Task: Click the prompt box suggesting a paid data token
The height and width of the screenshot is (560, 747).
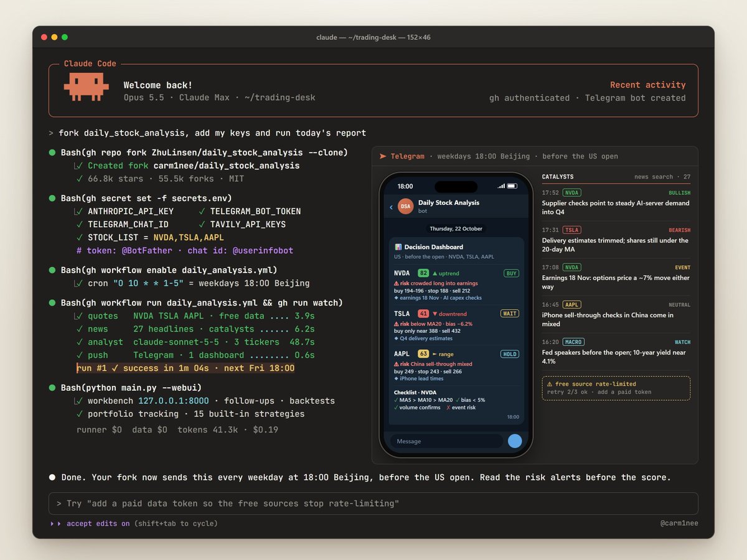Action: tap(374, 503)
